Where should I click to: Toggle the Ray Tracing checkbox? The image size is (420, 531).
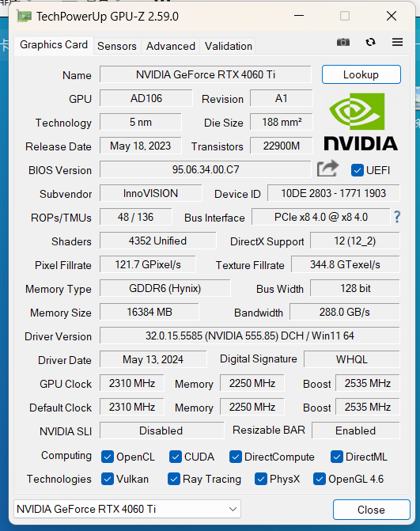pyautogui.click(x=174, y=479)
